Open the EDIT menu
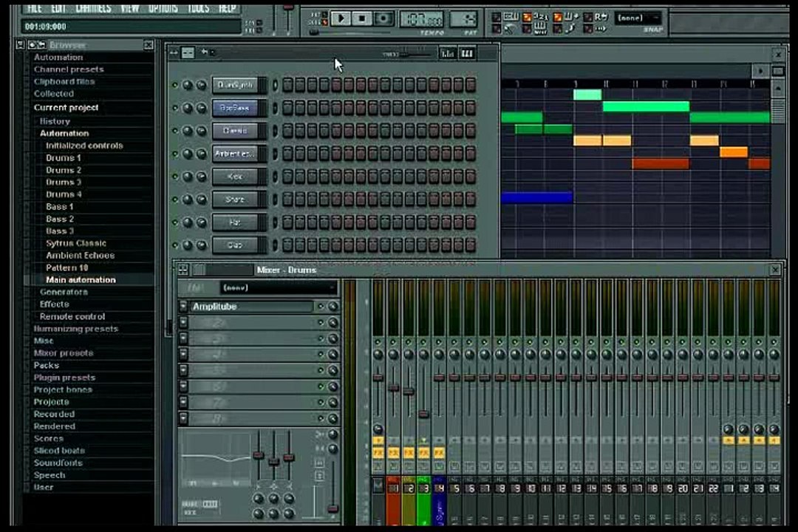The image size is (798, 532). 58,8
